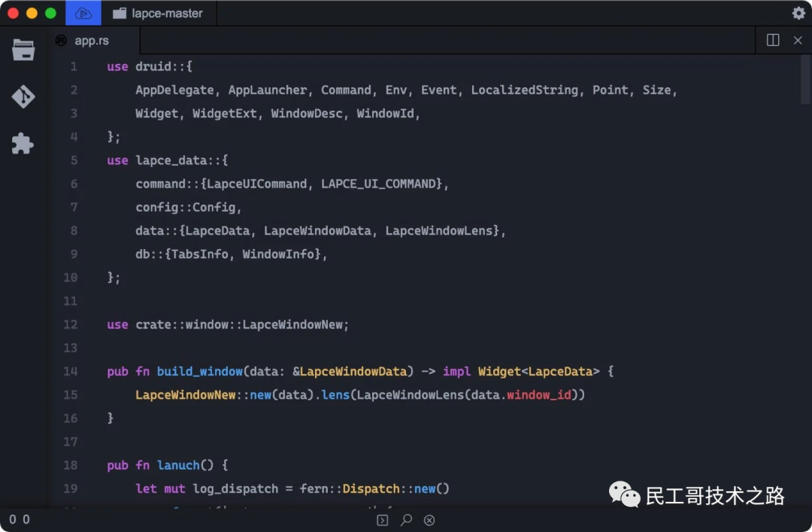This screenshot has width=812, height=532.
Task: Open Lapce settings with the gear icon
Action: tap(798, 13)
